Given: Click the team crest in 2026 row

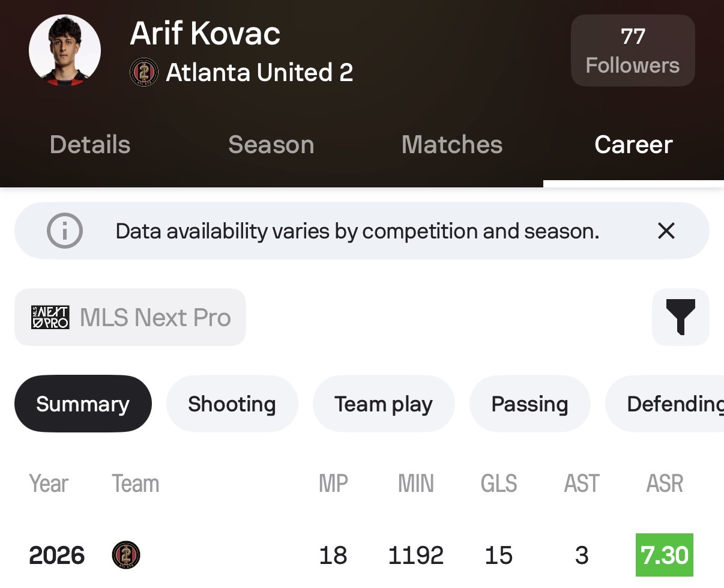Looking at the screenshot, I should coord(126,555).
